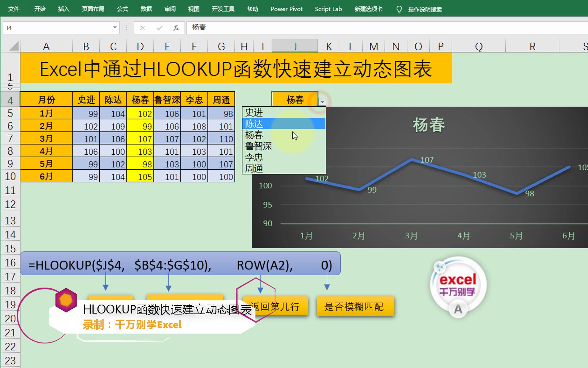Click the formula bar options three-dot icon
This screenshot has width=588, height=368.
pos(126,28)
